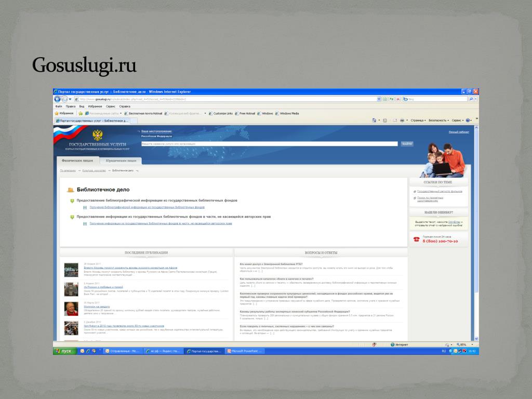Click the пуск Start button
The width and height of the screenshot is (532, 399).
tap(65, 351)
